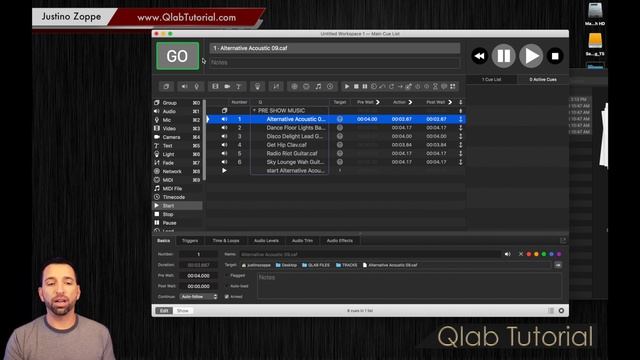This screenshot has width=640, height=360.
Task: Toggle the sidebar list icon in footer
Action: [x=551, y=311]
